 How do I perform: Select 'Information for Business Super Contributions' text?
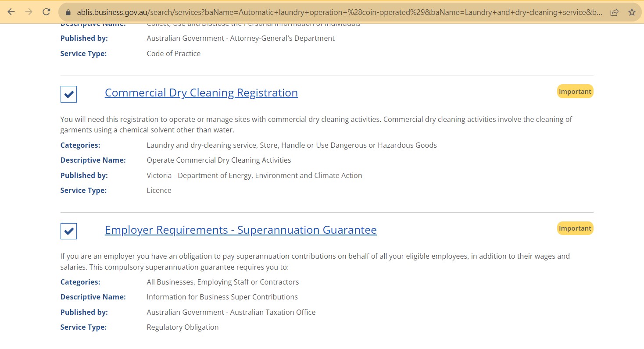coord(222,297)
